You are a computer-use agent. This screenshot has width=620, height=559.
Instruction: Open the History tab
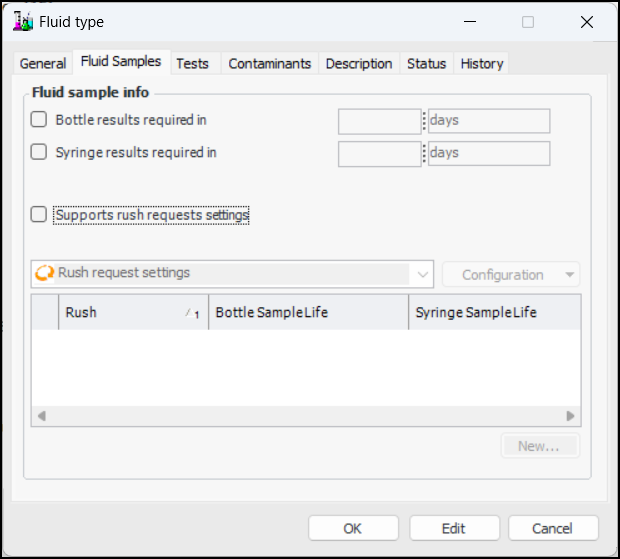click(481, 63)
